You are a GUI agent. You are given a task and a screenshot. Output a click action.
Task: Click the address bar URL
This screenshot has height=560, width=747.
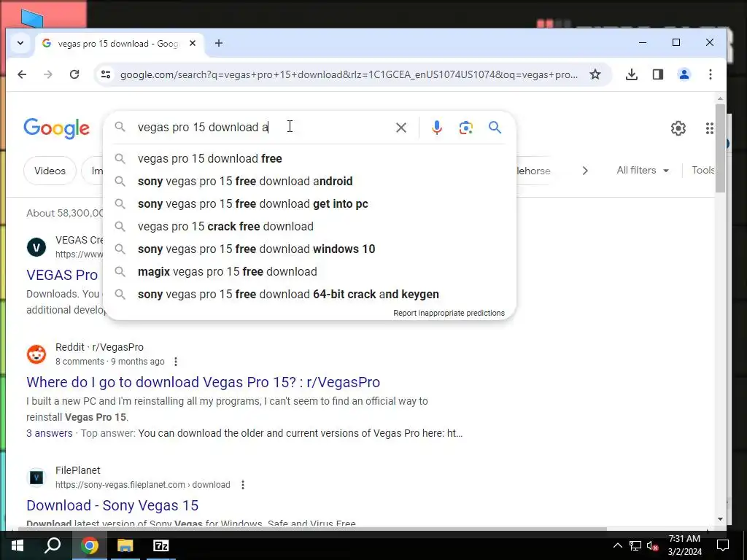pos(349,75)
